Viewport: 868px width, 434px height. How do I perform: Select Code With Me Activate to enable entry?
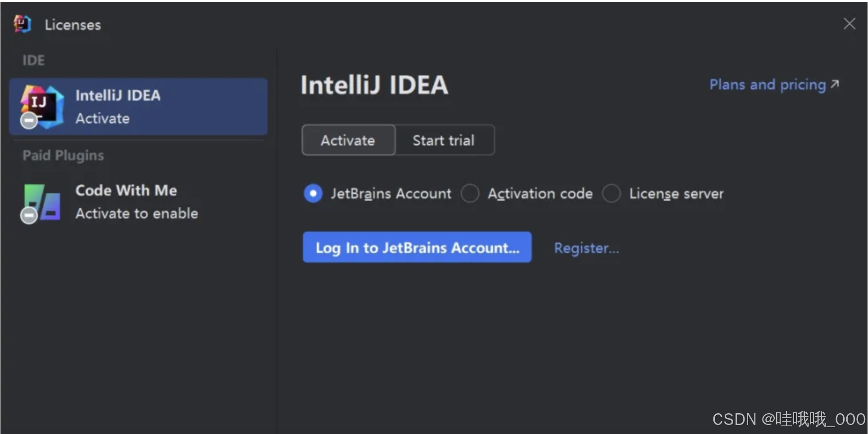coord(138,202)
